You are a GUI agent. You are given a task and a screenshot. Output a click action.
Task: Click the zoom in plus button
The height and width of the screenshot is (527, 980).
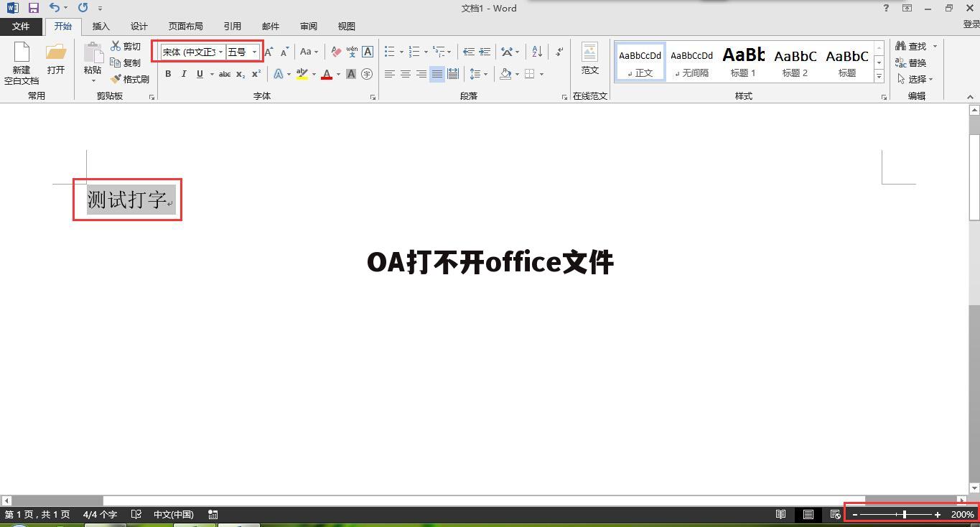(938, 514)
